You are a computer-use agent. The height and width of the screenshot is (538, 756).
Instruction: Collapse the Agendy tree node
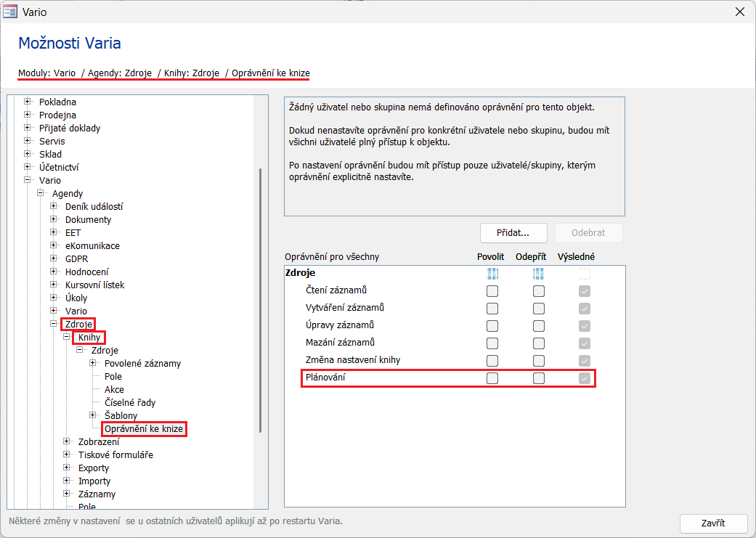click(41, 194)
